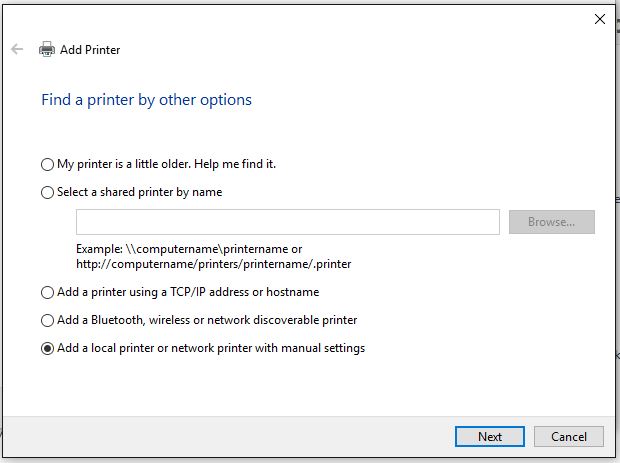The height and width of the screenshot is (463, 620).
Task: Go back using the left arrow icon
Action: 17,49
